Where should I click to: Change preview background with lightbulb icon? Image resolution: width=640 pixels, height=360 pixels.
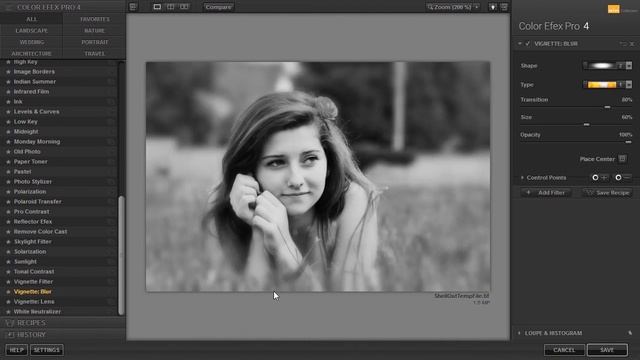tap(493, 7)
